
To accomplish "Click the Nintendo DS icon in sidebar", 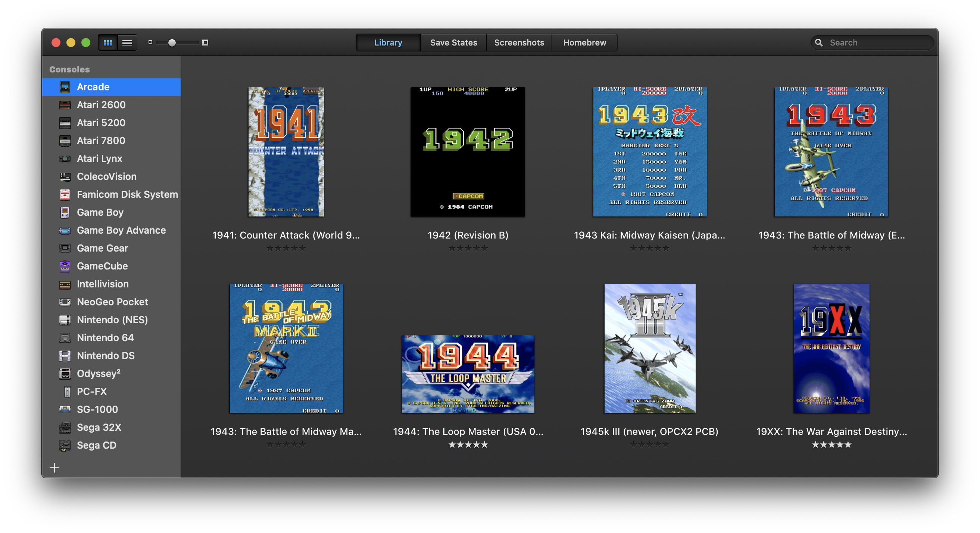I will [x=65, y=356].
